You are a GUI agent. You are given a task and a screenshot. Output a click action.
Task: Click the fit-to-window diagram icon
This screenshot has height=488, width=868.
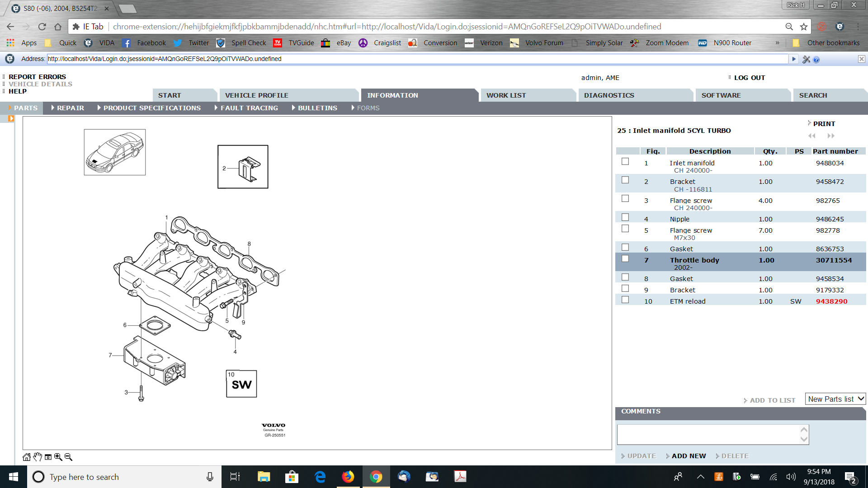[48, 457]
